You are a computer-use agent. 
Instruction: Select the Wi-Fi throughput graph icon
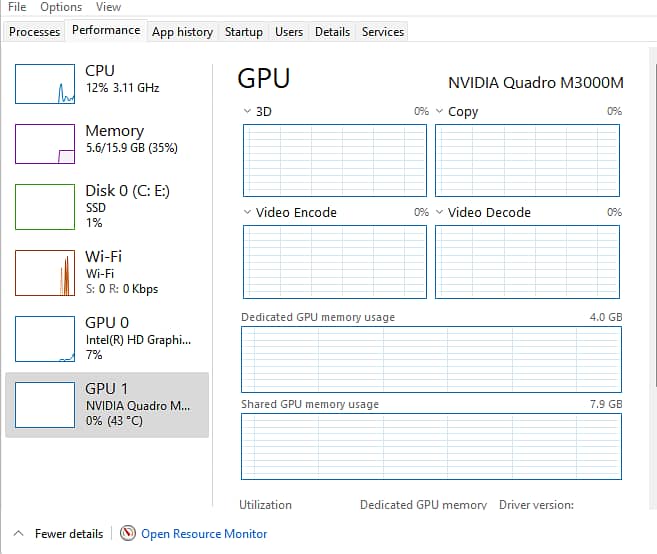coord(45,272)
